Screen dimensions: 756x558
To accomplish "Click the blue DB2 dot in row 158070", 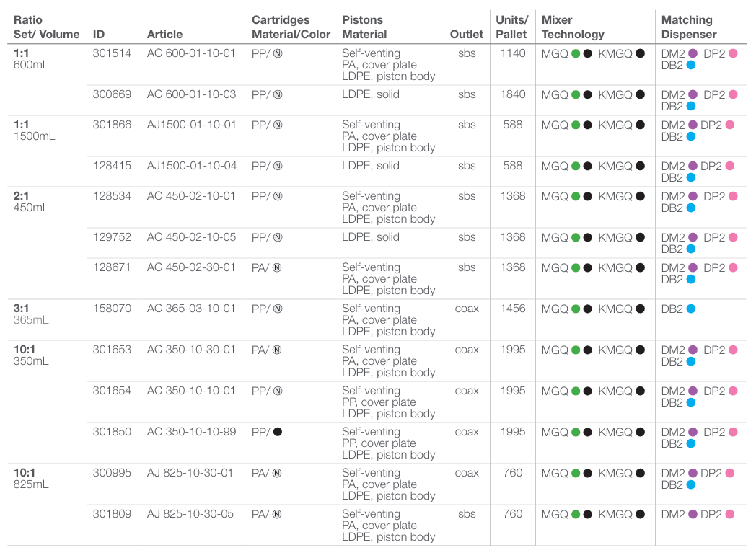I will tap(690, 309).
